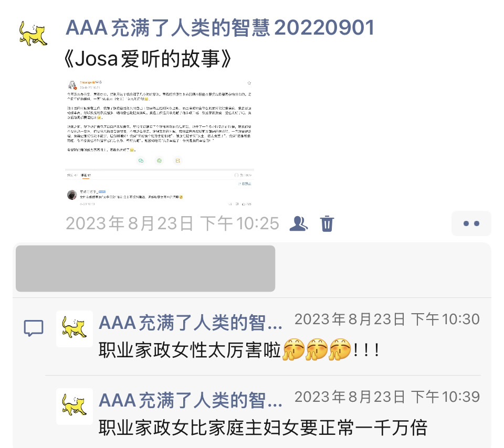Click the 下午10:39 comment timestamp
The width and height of the screenshot is (504, 448).
387,397
